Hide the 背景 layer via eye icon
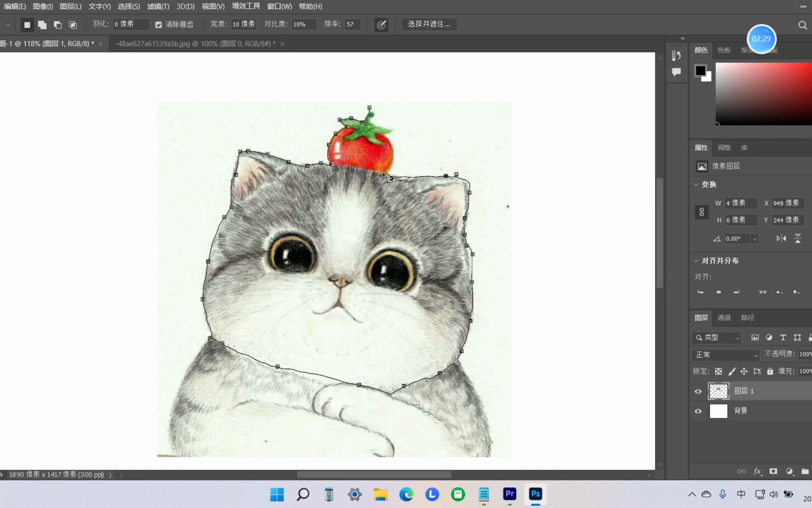Viewport: 812px width, 508px height. 698,411
